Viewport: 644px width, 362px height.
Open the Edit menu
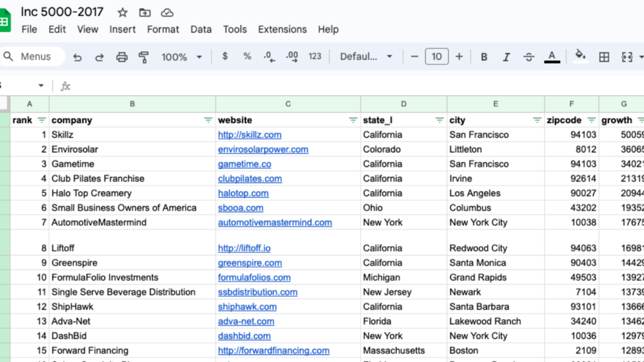click(57, 29)
